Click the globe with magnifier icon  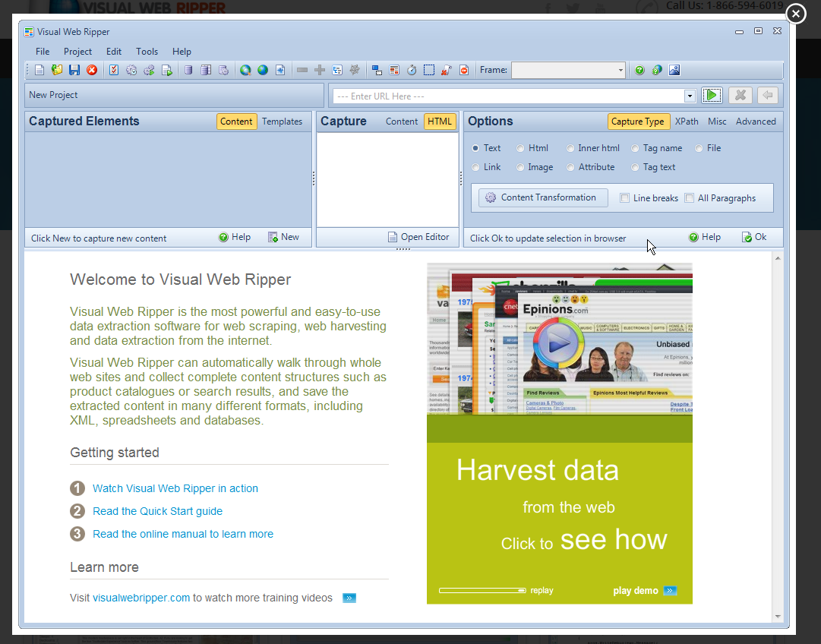coord(245,70)
